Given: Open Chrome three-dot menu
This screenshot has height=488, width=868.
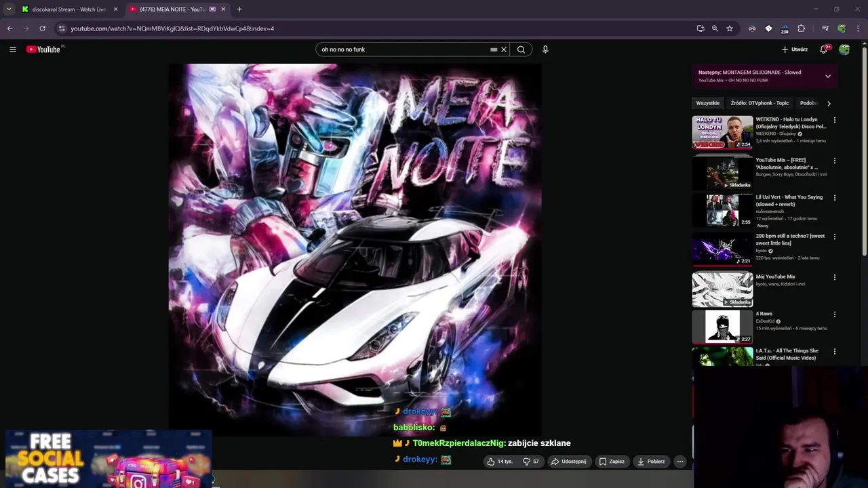Looking at the screenshot, I should [858, 28].
